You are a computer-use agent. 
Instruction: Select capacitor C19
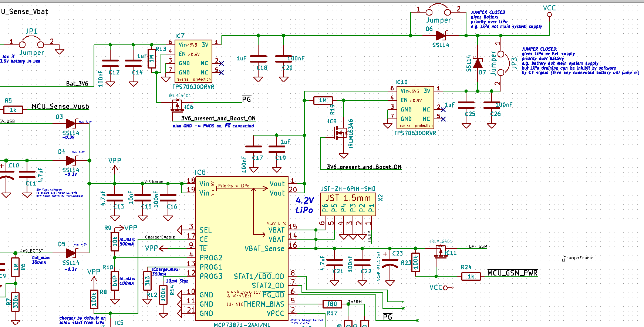(x=277, y=149)
